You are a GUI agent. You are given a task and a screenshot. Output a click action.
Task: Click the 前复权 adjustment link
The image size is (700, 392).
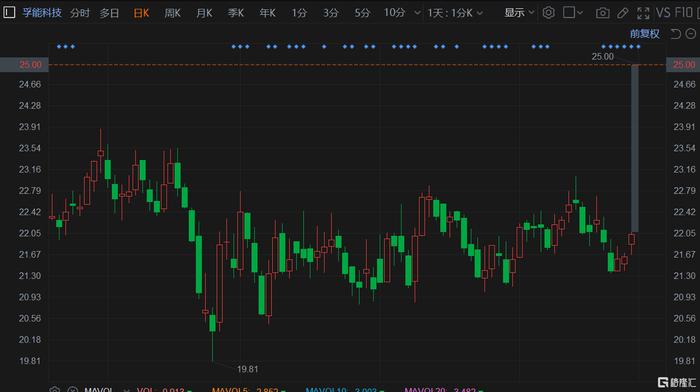(x=645, y=33)
